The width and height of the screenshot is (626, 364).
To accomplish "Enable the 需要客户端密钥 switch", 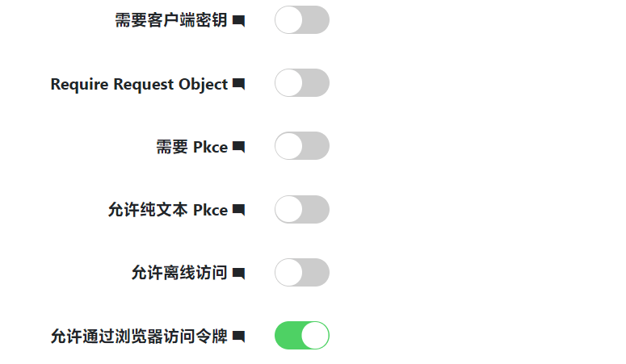I will (301, 20).
